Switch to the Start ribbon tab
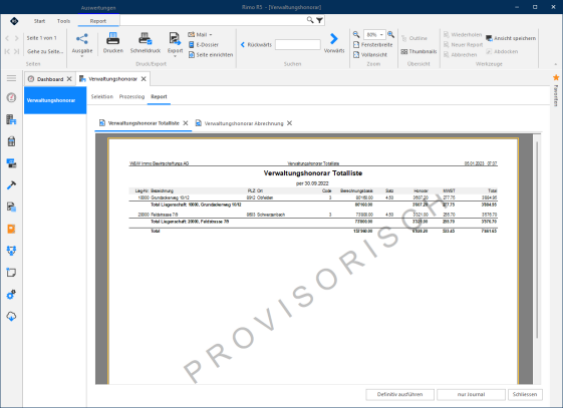563x408 pixels. click(x=39, y=21)
